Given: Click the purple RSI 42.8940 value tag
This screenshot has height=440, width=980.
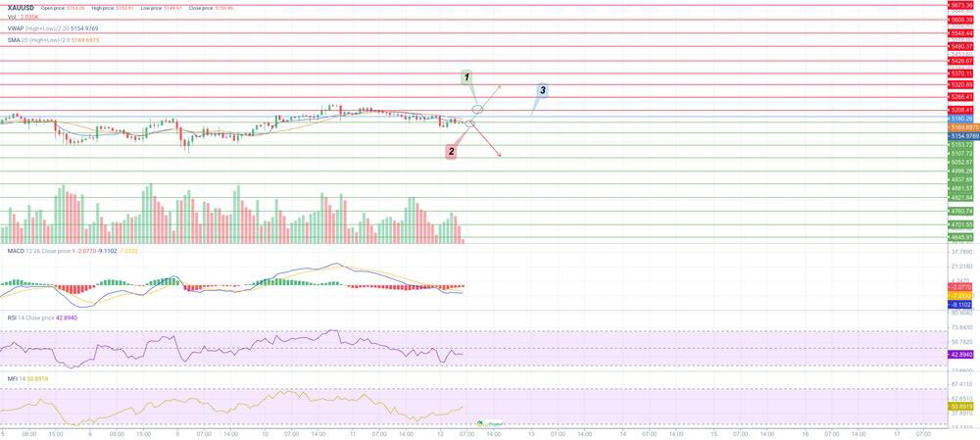Looking at the screenshot, I should click(x=960, y=354).
